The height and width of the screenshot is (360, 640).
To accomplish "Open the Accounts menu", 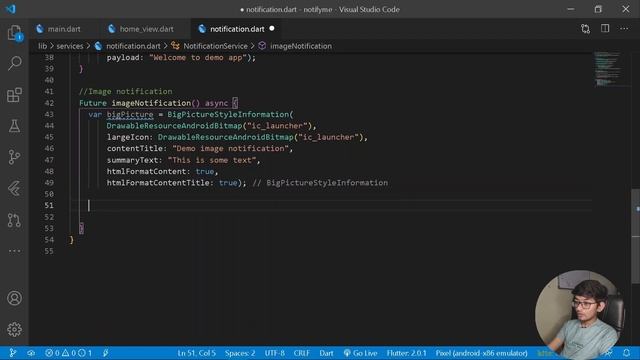I will (x=14, y=298).
